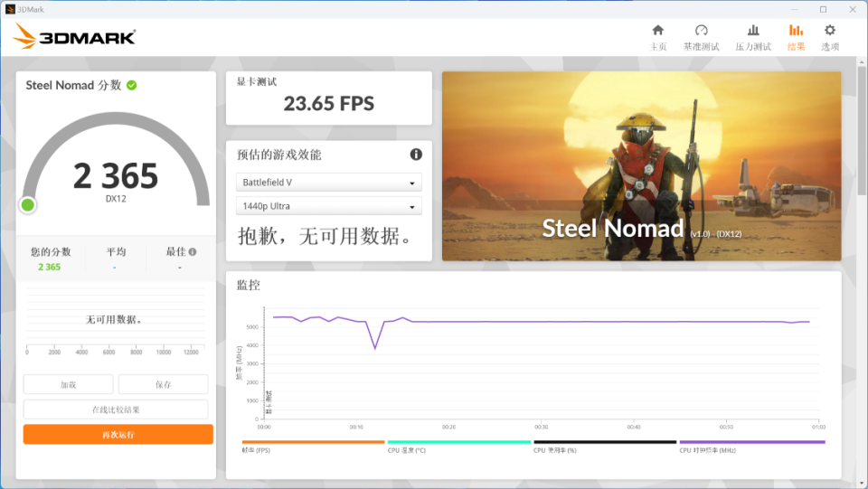The width and height of the screenshot is (868, 489).
Task: Click the Steel Nomad artwork thumbnail
Action: (642, 166)
